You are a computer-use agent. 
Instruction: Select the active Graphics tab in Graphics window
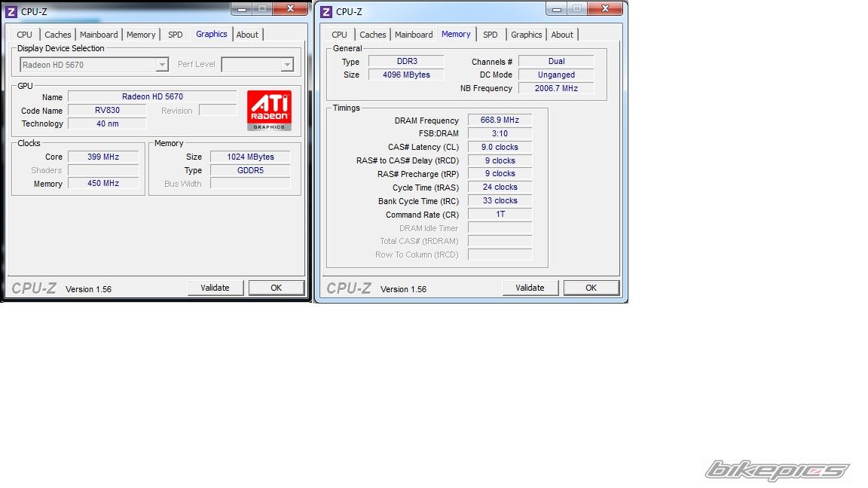coord(212,34)
